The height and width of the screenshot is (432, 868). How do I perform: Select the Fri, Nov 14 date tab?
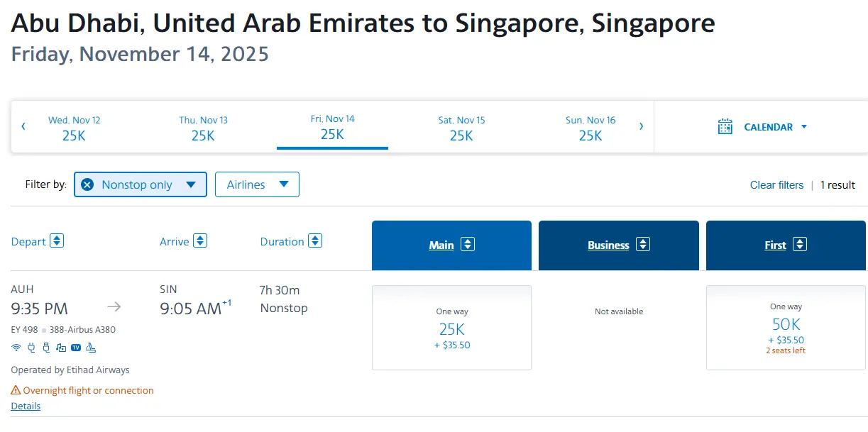pos(332,128)
